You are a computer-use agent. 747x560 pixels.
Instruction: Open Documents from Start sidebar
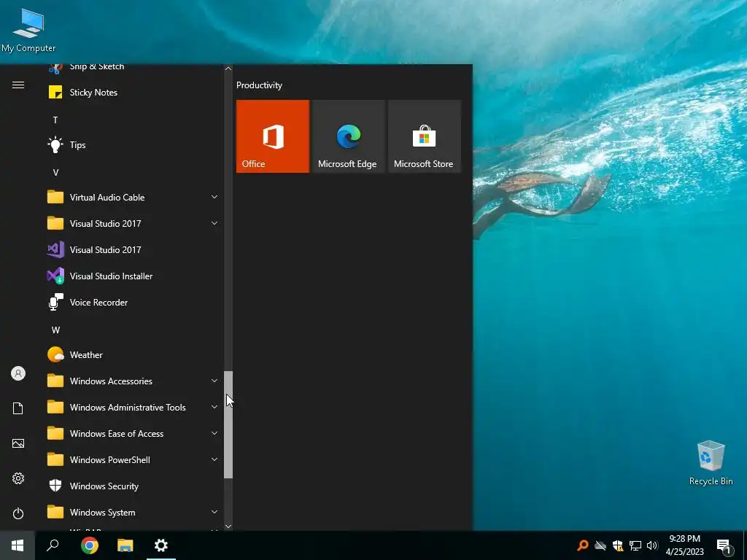[x=18, y=408]
